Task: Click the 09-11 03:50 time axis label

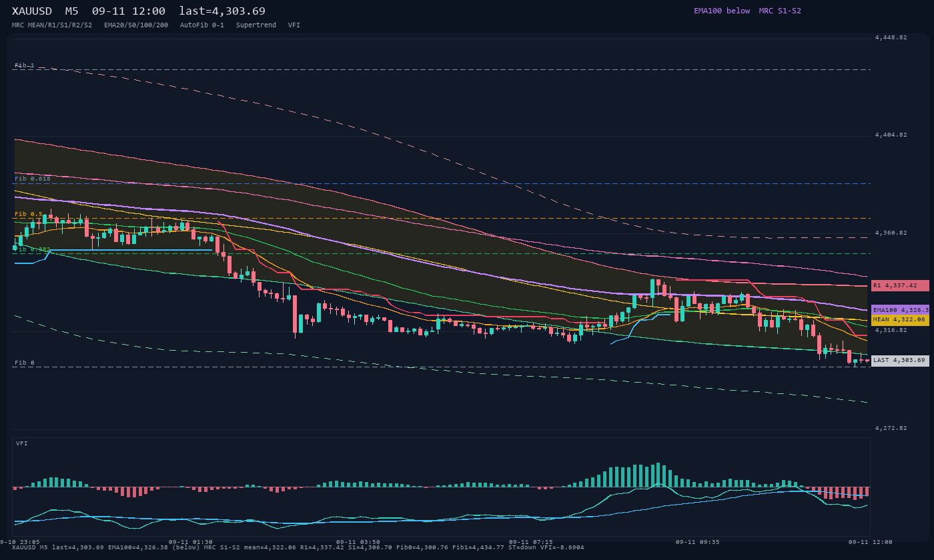Action: pos(358,542)
